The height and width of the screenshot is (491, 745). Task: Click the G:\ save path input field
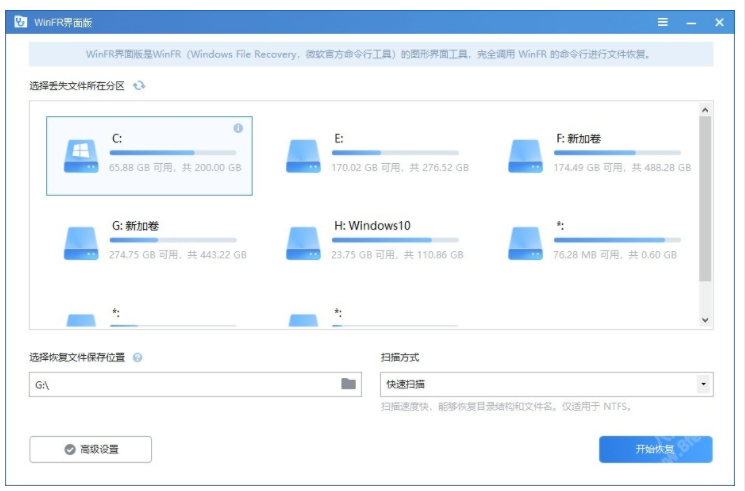[180, 384]
